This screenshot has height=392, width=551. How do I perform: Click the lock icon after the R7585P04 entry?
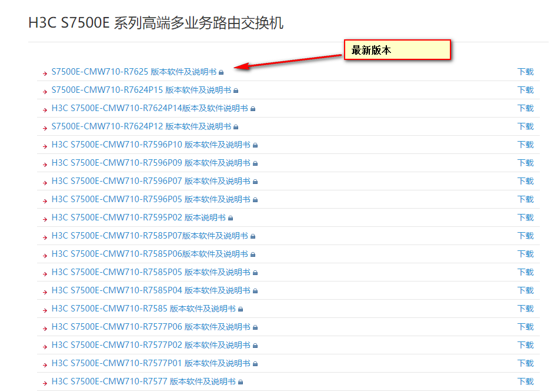pyautogui.click(x=255, y=291)
